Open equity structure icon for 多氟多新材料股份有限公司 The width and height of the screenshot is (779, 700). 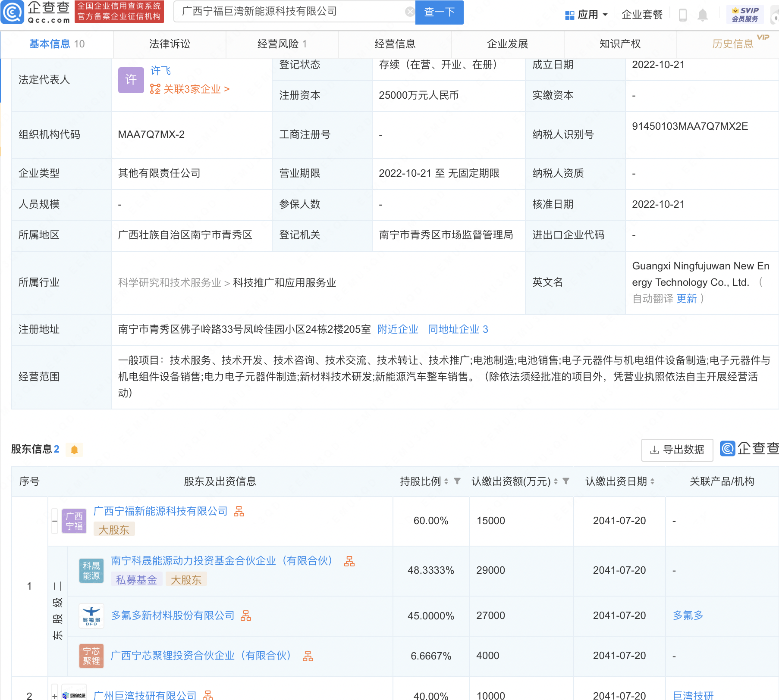tap(246, 616)
